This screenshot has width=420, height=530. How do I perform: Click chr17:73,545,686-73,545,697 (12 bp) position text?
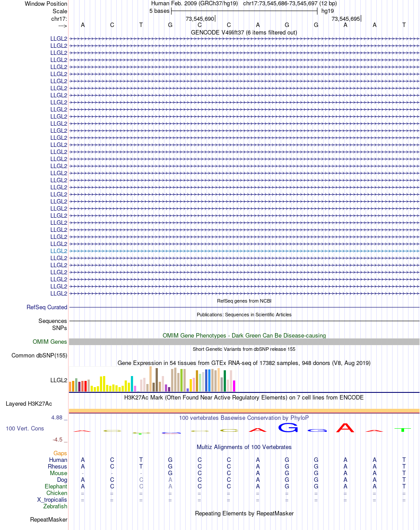tap(290, 4)
